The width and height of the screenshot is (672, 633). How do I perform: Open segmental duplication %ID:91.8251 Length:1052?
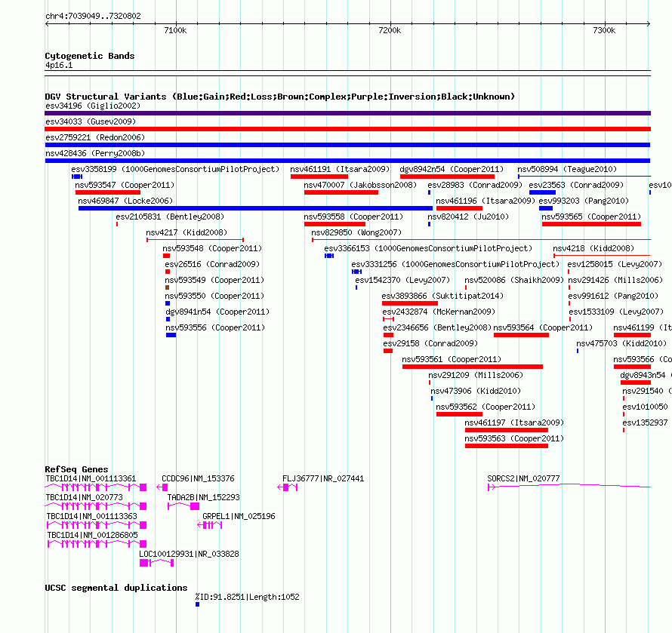tap(198, 604)
